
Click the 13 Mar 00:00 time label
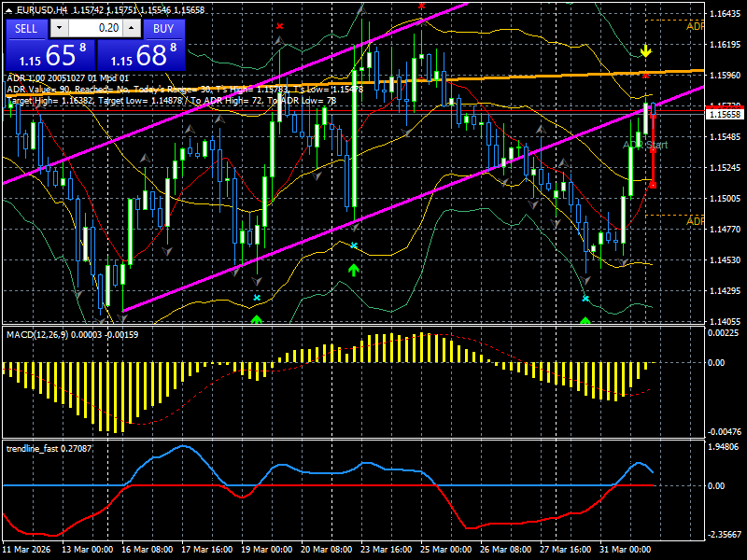click(87, 549)
